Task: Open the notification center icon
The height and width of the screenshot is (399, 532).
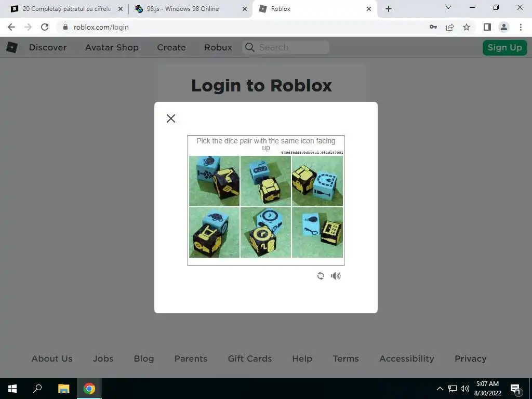Action: pos(515,389)
